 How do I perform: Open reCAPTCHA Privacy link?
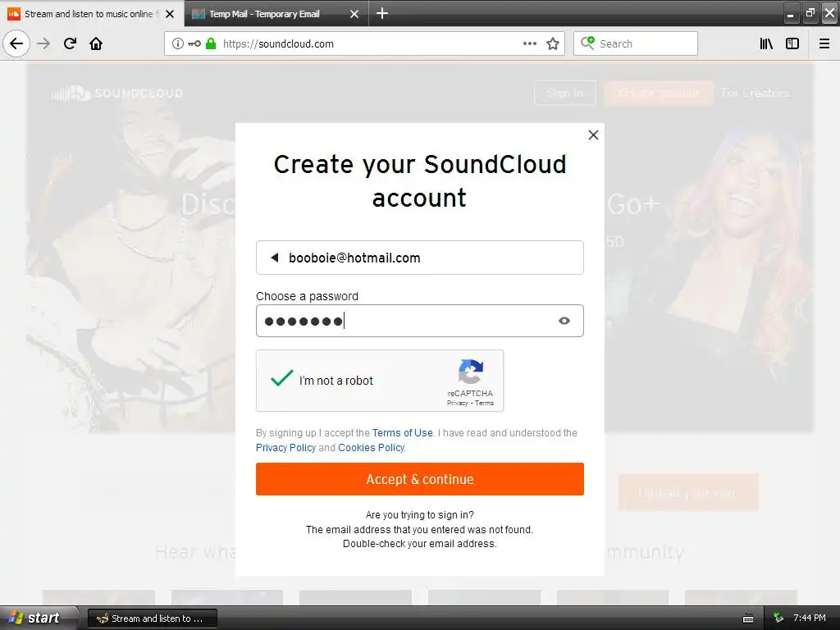pyautogui.click(x=458, y=403)
